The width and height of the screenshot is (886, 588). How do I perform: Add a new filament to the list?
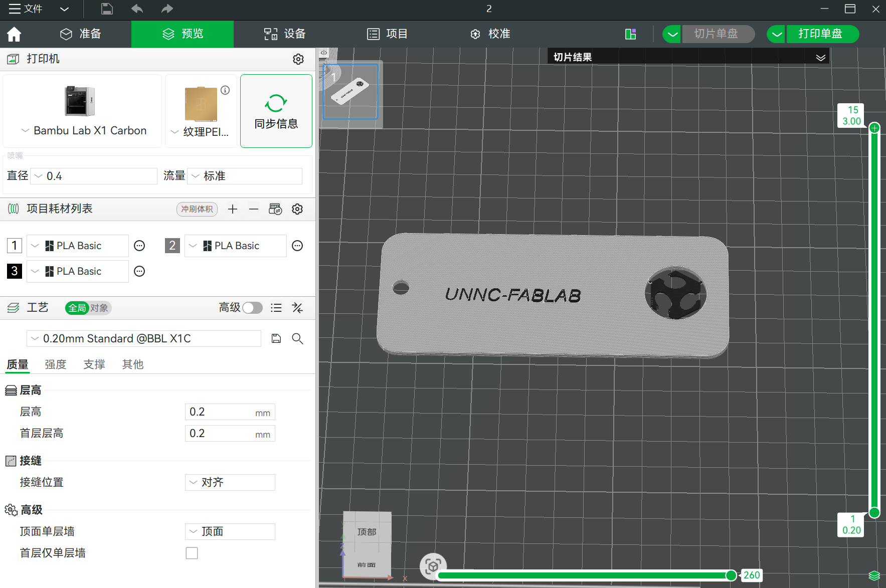[x=233, y=209]
